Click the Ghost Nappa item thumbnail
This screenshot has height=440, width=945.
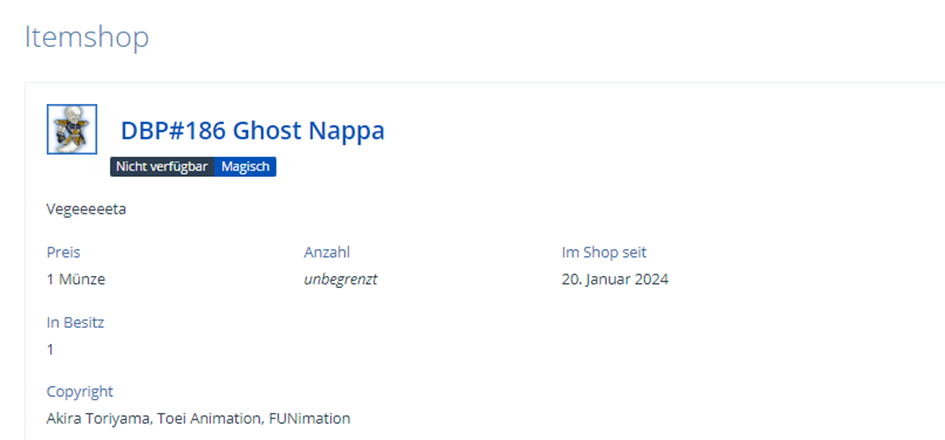click(72, 129)
